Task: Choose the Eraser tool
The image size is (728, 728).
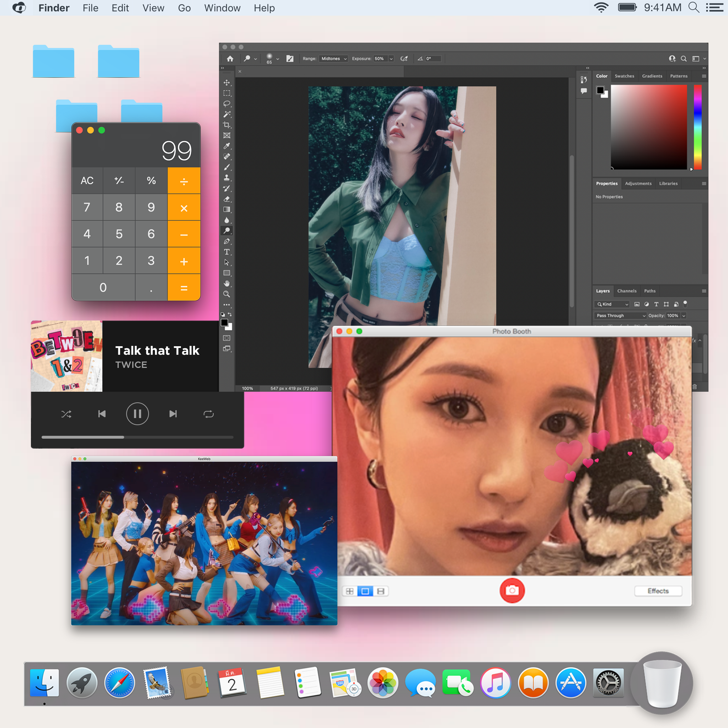Action: click(x=226, y=199)
